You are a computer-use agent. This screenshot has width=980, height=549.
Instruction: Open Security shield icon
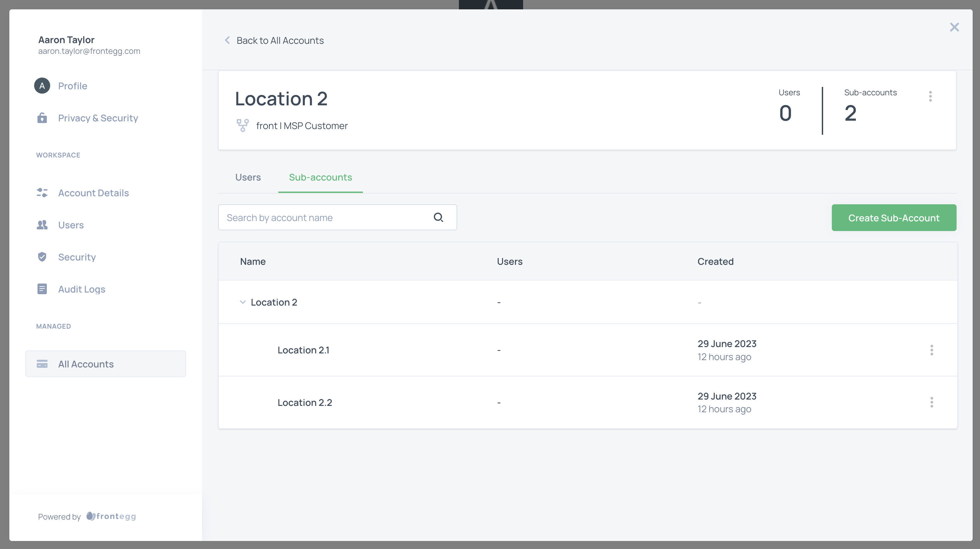coord(42,257)
